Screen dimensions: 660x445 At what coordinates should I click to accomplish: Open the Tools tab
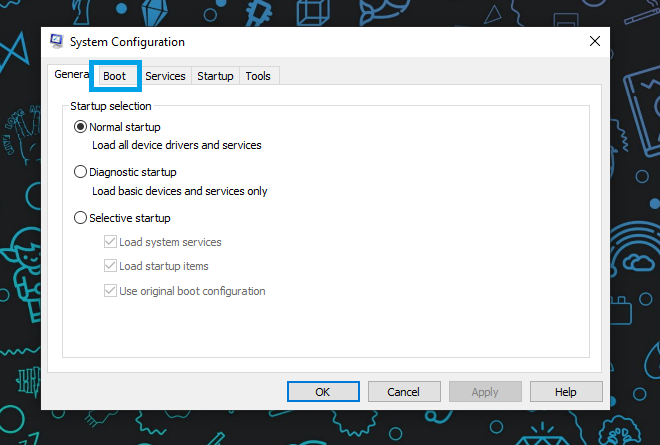point(258,76)
